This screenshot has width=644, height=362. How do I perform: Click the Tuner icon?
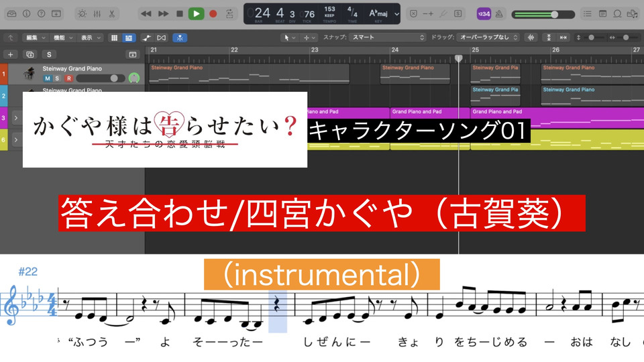click(x=443, y=13)
